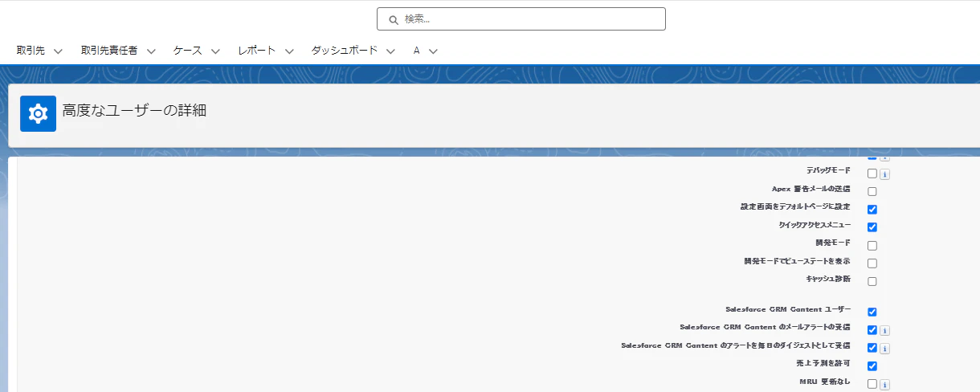
Task: Open the info icon next to デバッグモード
Action: [884, 174]
